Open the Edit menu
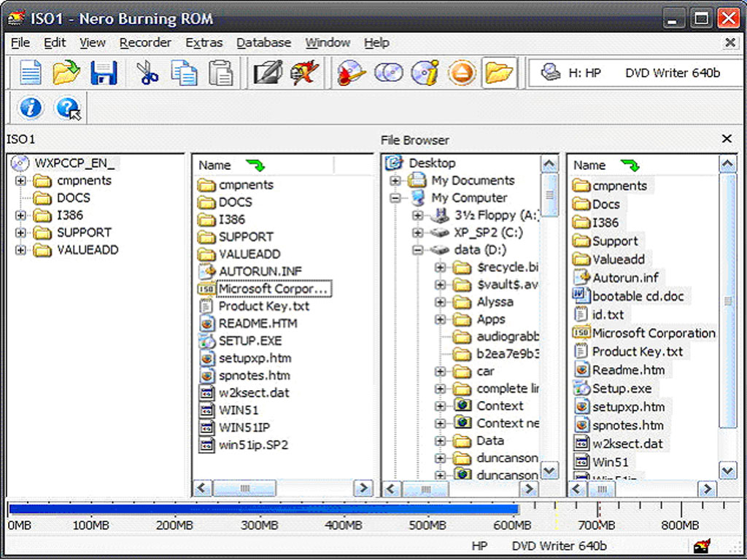The image size is (747, 560). click(55, 43)
